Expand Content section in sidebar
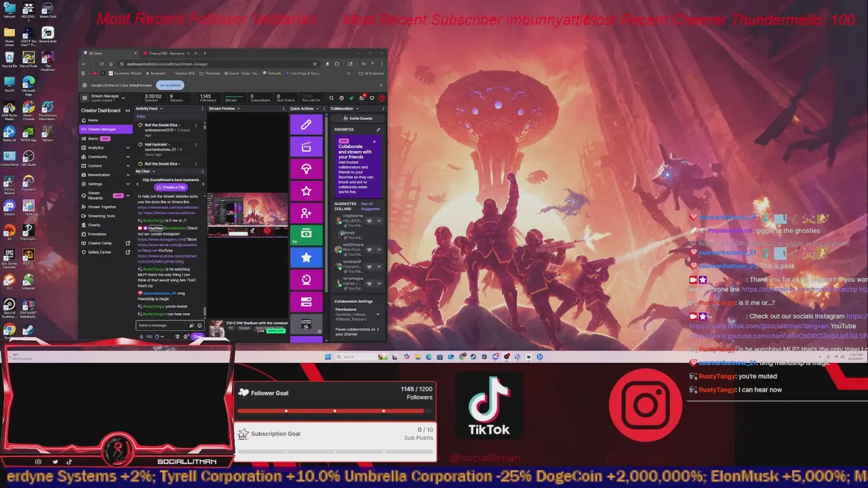868x488 pixels. [128, 166]
